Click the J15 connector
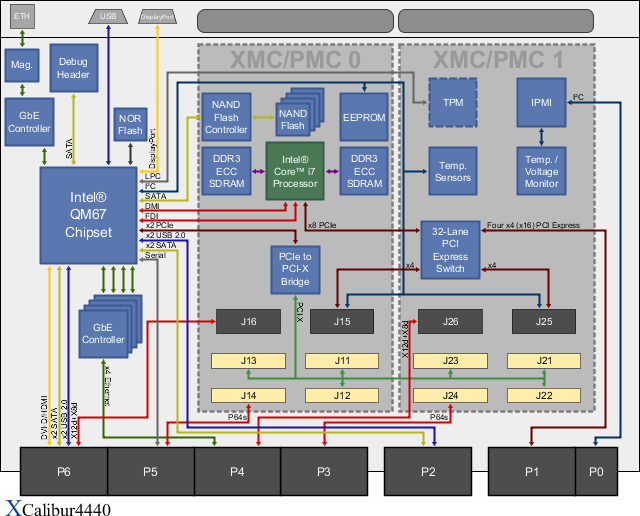Screen dimensions: 640x516 coord(342,321)
